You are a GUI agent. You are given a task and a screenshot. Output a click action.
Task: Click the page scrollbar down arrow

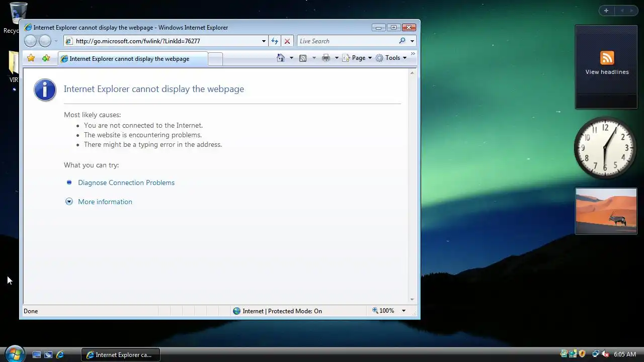coord(412,300)
